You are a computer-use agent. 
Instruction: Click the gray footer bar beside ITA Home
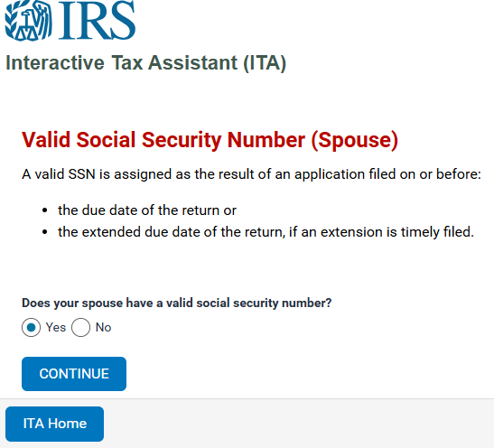pos(299,424)
